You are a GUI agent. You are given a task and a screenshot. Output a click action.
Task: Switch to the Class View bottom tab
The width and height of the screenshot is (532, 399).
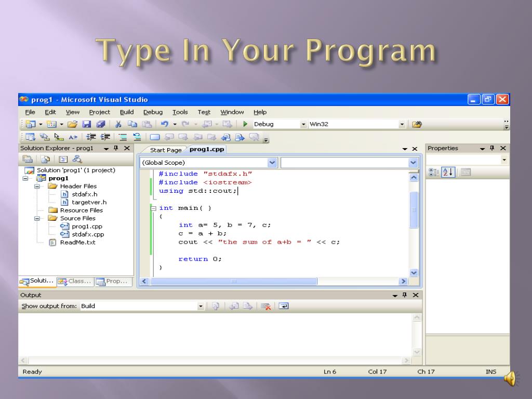click(75, 281)
